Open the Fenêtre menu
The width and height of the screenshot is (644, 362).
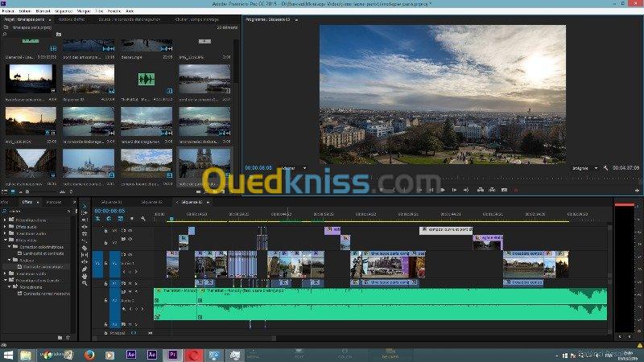point(114,11)
